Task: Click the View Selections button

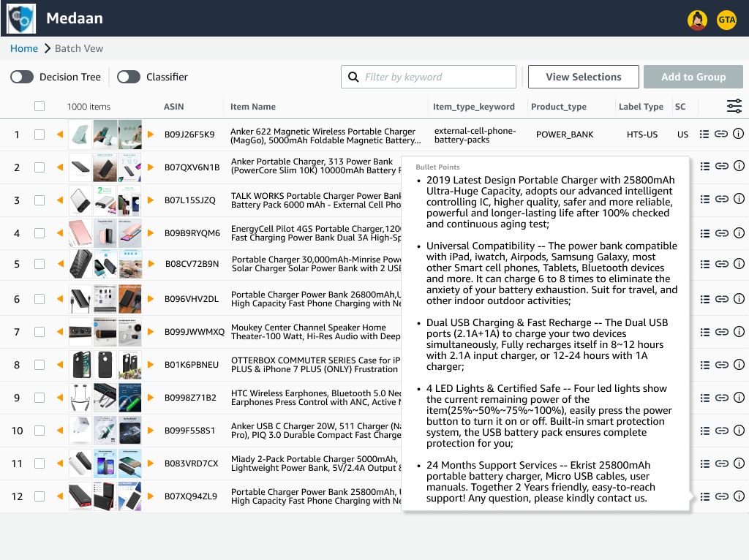Action: (583, 77)
